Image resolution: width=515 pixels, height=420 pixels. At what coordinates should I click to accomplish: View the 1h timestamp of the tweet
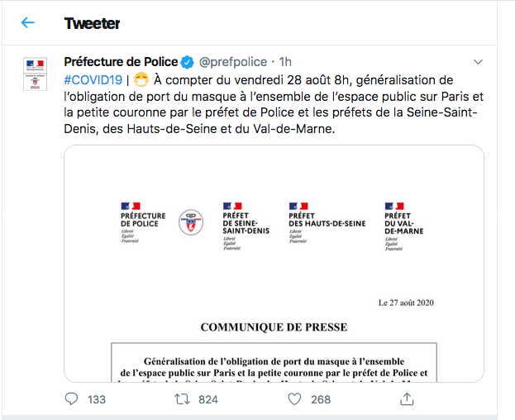[x=285, y=62]
